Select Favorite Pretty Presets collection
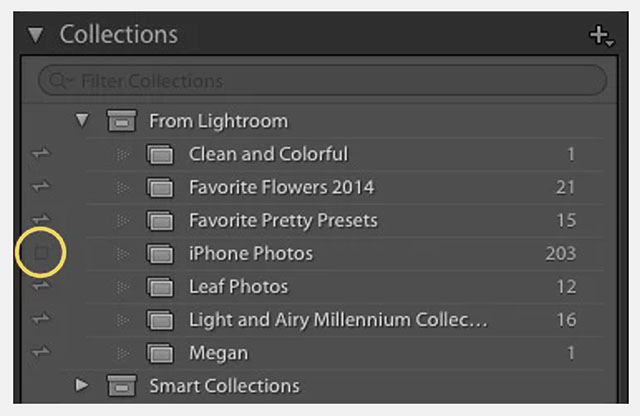This screenshot has height=416, width=640. (x=283, y=221)
